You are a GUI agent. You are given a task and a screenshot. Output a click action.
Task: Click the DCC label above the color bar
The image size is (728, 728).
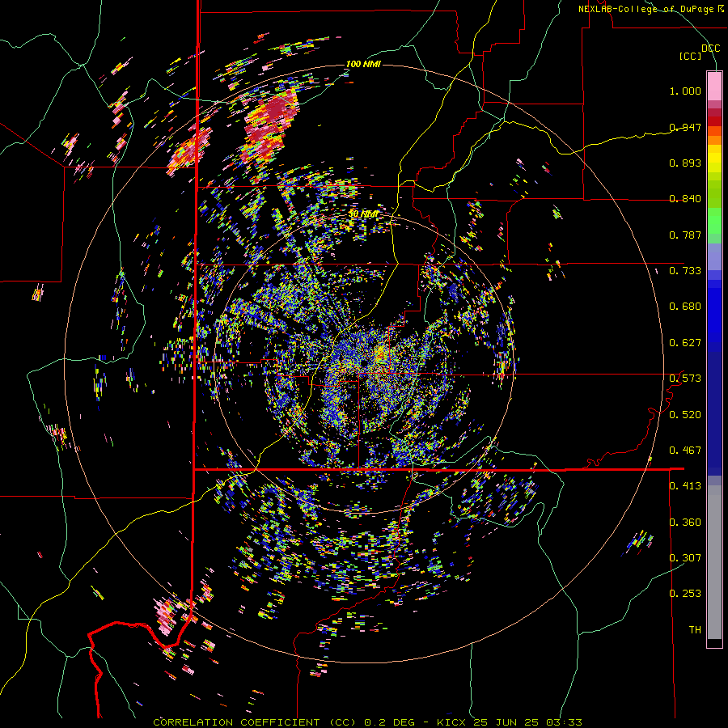coord(710,48)
